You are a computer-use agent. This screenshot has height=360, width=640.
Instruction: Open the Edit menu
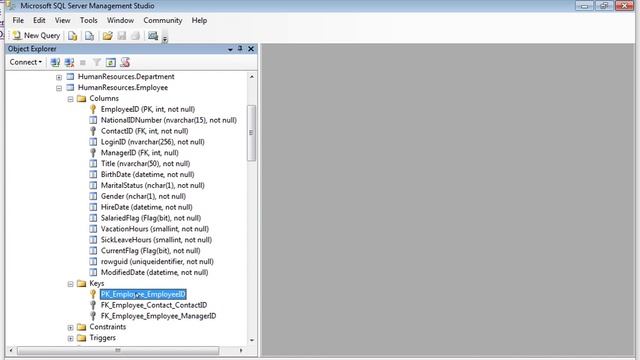(39, 20)
